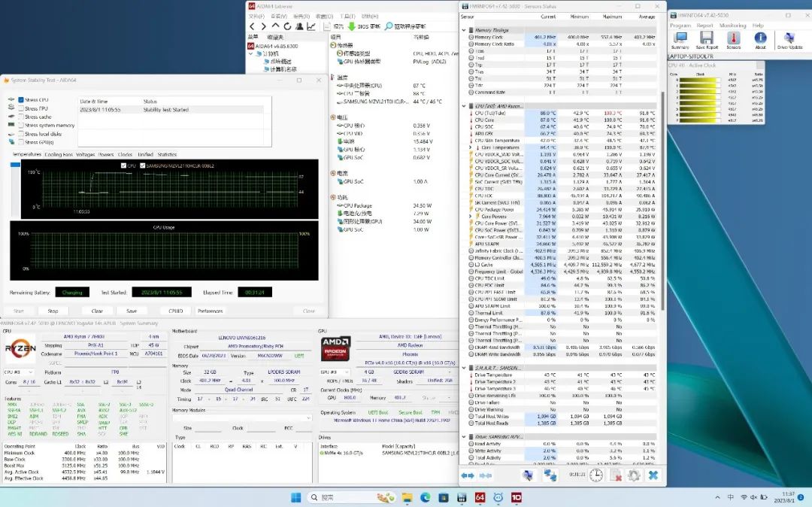Open sensor settings gear icon
The height and width of the screenshot is (507, 812).
point(634,475)
